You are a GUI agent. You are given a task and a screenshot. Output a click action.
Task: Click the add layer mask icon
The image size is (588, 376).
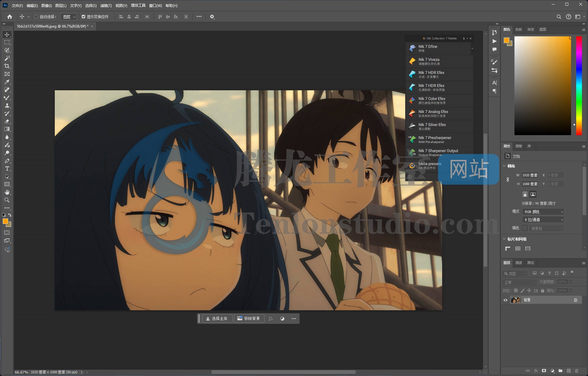(544, 371)
